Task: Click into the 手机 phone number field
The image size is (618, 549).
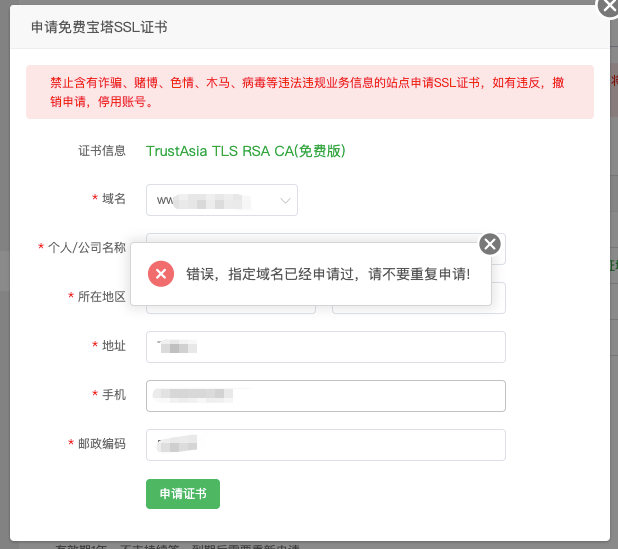Action: pos(325,396)
